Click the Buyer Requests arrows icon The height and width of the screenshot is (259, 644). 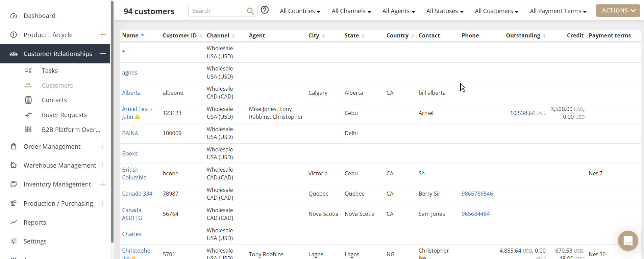pyautogui.click(x=28, y=115)
